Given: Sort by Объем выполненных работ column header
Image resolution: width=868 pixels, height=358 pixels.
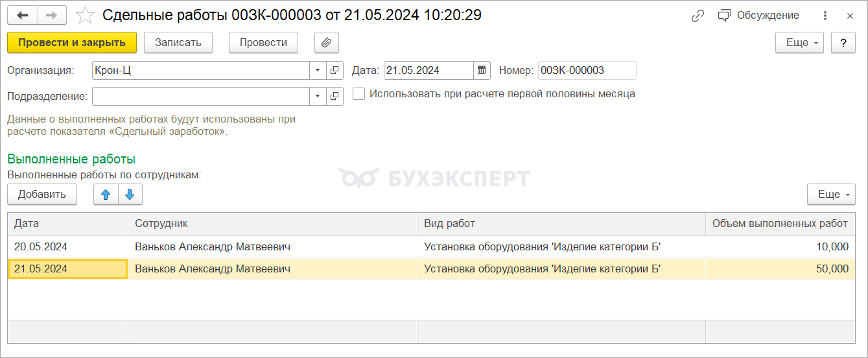Looking at the screenshot, I should (779, 224).
